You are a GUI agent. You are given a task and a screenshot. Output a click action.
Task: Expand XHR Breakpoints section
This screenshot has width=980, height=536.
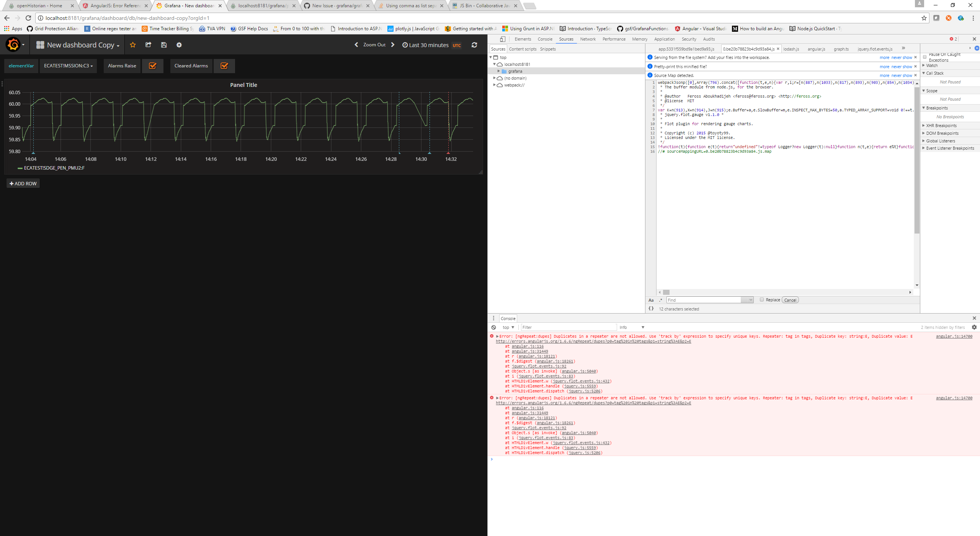[941, 126]
